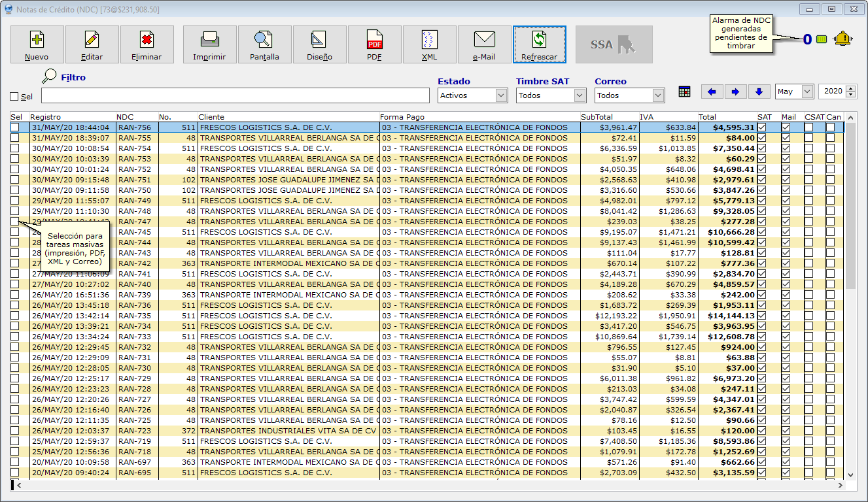The width and height of the screenshot is (868, 502).
Task: Expand the Estado dropdown
Action: click(x=501, y=95)
